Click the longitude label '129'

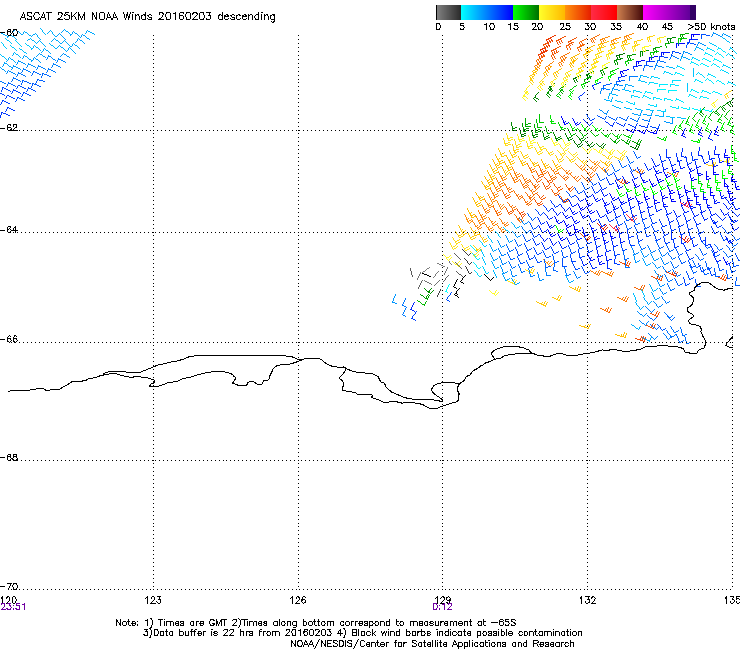pyautogui.click(x=442, y=600)
